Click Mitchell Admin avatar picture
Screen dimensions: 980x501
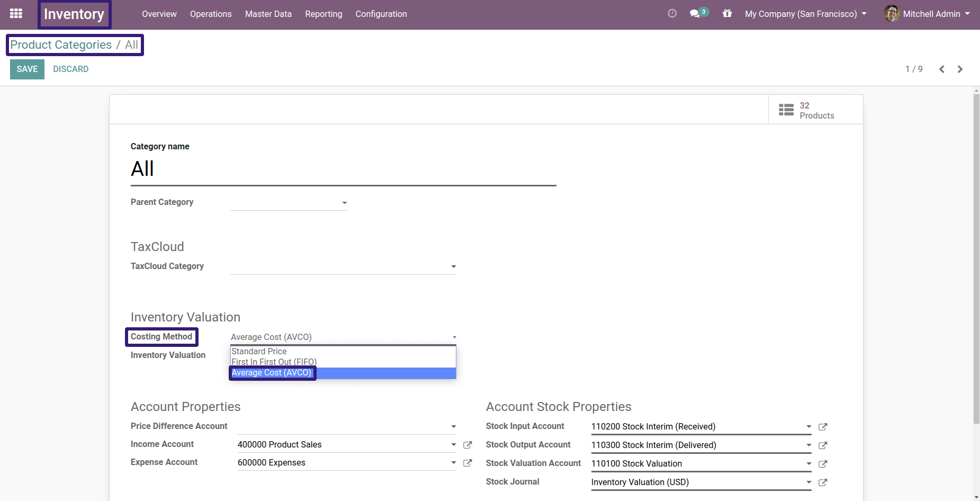click(892, 14)
